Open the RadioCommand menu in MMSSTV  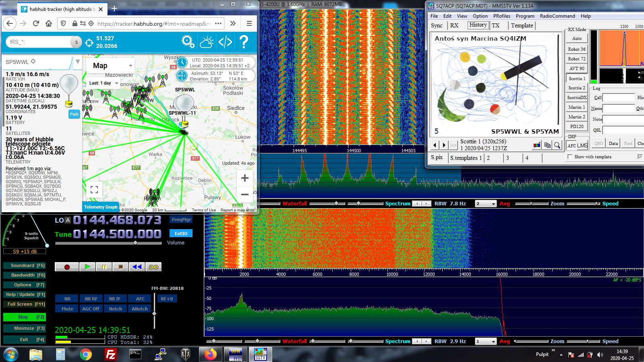557,16
